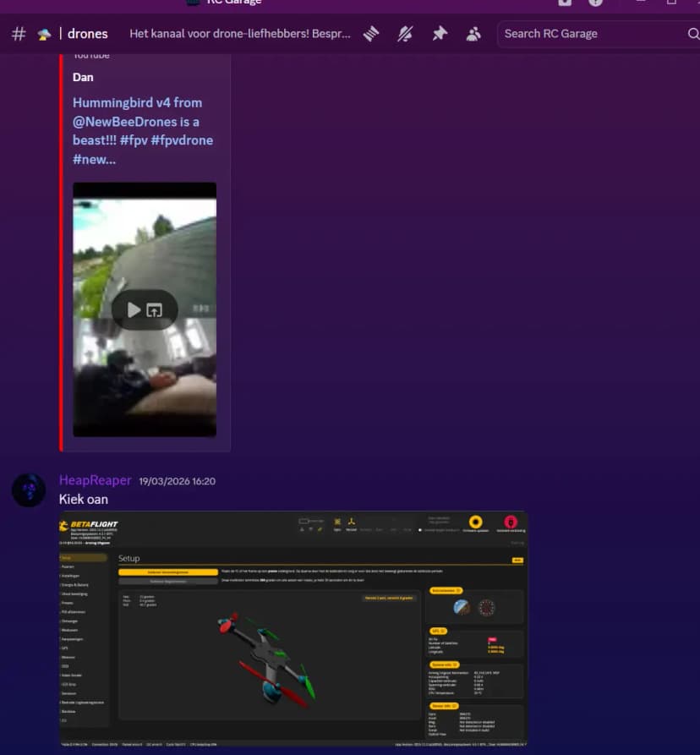This screenshot has width=700, height=755.
Task: Click the HeapReaper username
Action: (95, 480)
